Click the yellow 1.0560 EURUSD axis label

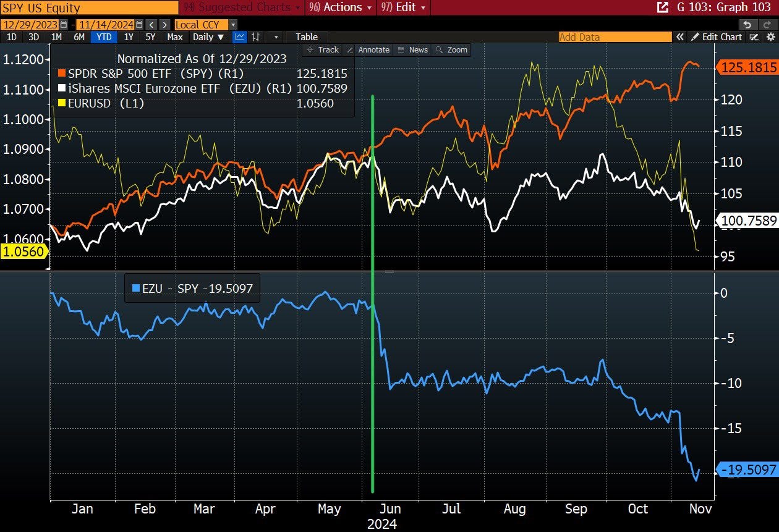tap(23, 251)
